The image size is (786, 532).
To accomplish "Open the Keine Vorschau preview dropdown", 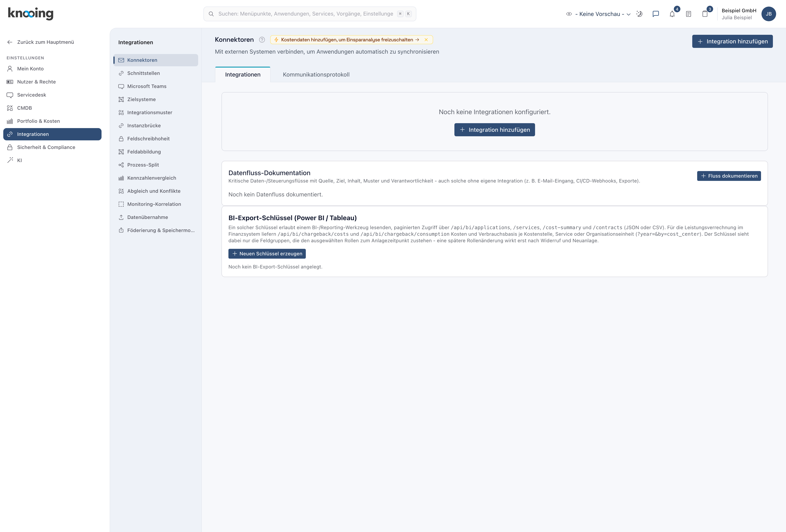I will (x=598, y=14).
